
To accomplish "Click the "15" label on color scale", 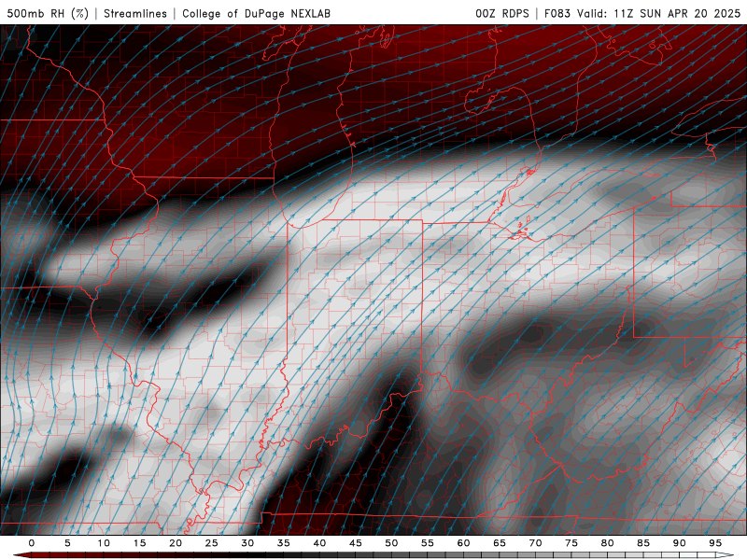I will (x=139, y=543).
